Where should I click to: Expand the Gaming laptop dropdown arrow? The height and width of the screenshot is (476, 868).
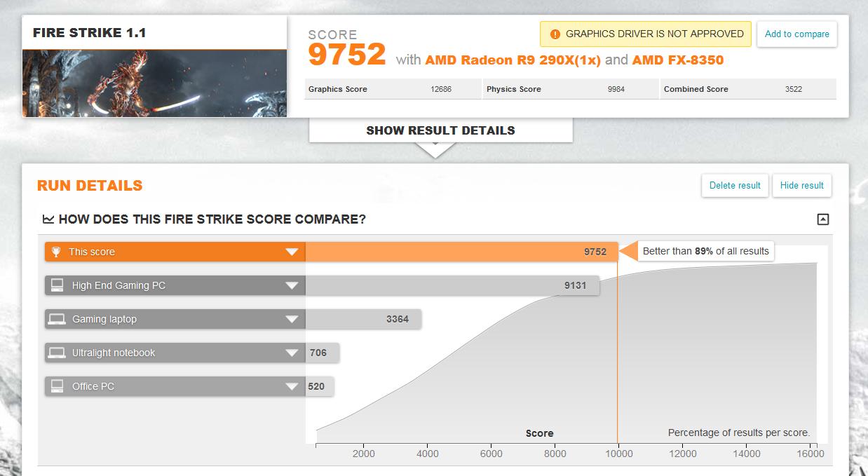click(292, 320)
